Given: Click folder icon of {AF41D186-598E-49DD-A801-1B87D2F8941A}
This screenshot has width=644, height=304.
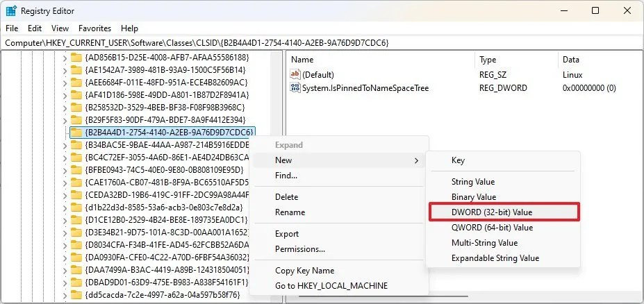Looking at the screenshot, I should tap(76, 95).
